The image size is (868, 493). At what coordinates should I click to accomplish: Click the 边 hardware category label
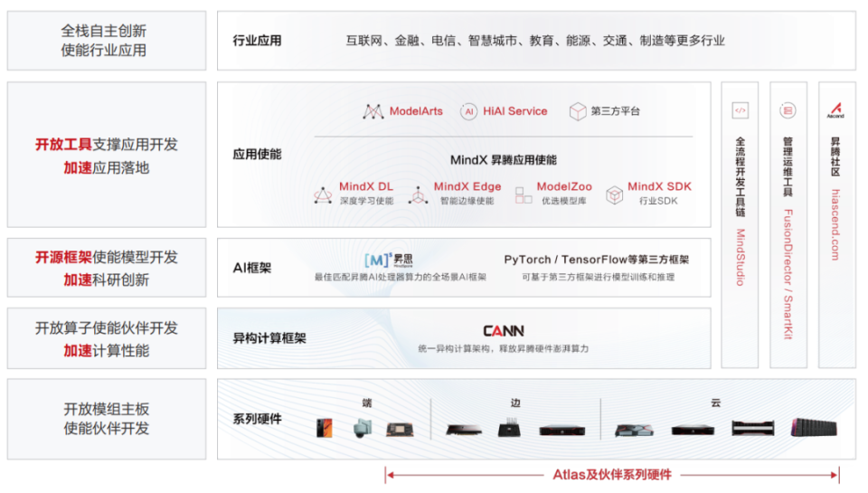point(515,403)
